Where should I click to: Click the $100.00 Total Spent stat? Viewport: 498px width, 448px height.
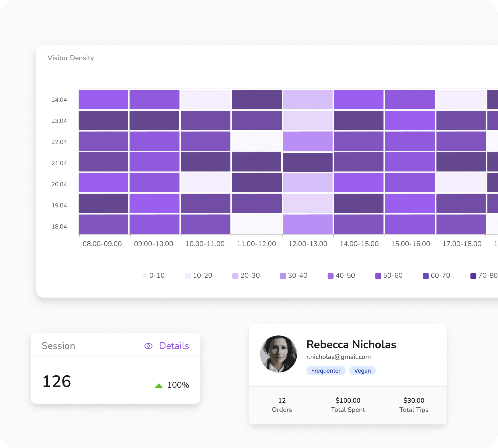pos(348,405)
